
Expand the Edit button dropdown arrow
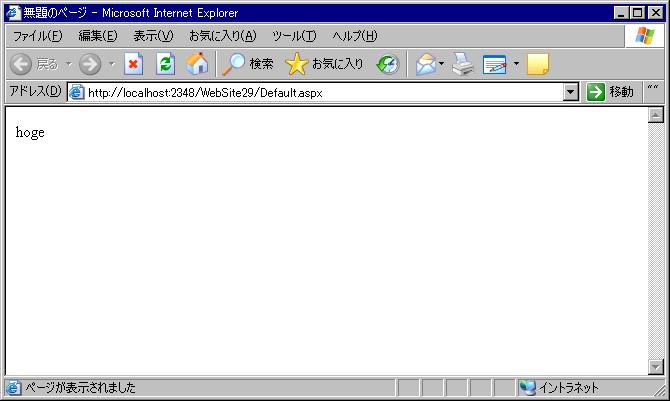click(516, 64)
